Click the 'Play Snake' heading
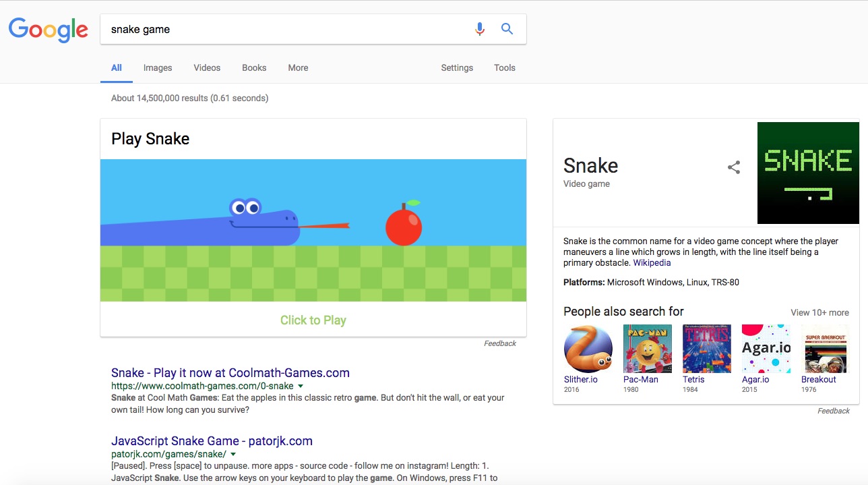The width and height of the screenshot is (868, 485). click(x=150, y=139)
